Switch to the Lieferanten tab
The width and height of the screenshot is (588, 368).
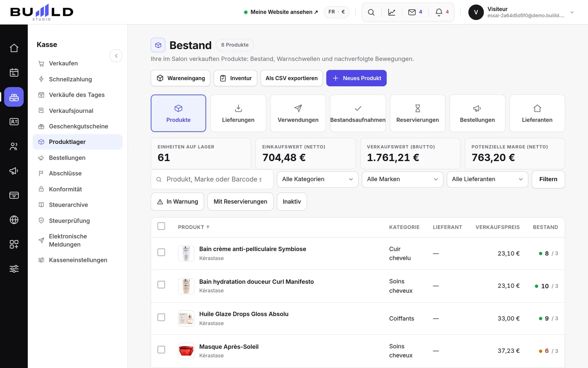(537, 113)
